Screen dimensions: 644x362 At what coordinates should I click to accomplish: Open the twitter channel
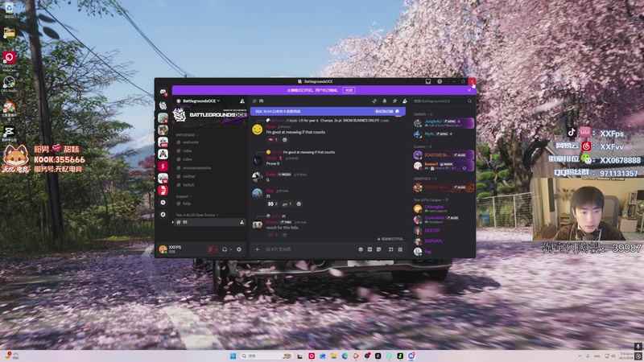[209, 176]
